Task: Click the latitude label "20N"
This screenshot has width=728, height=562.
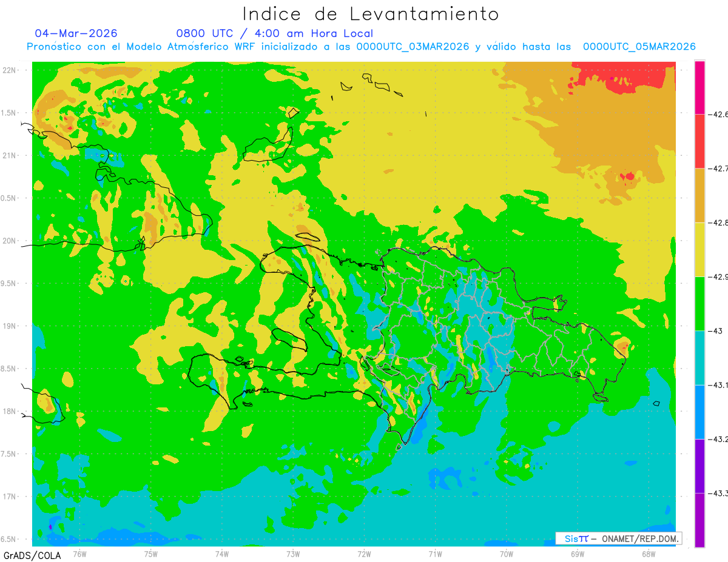Action: pos(10,241)
